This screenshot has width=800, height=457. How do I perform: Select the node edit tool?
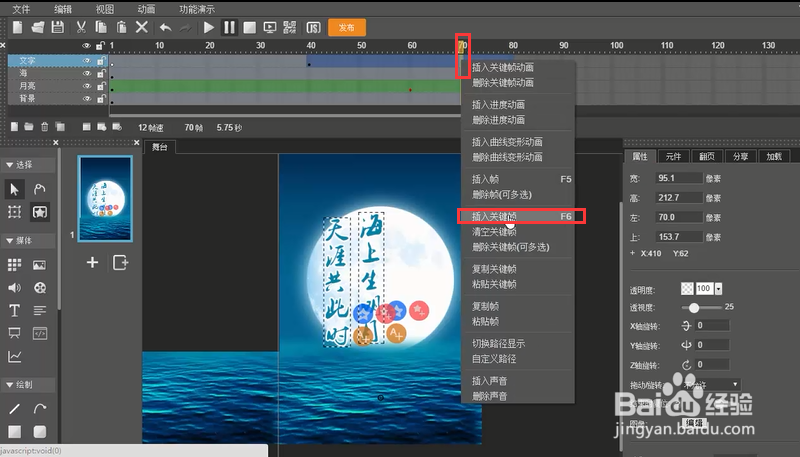click(39, 189)
